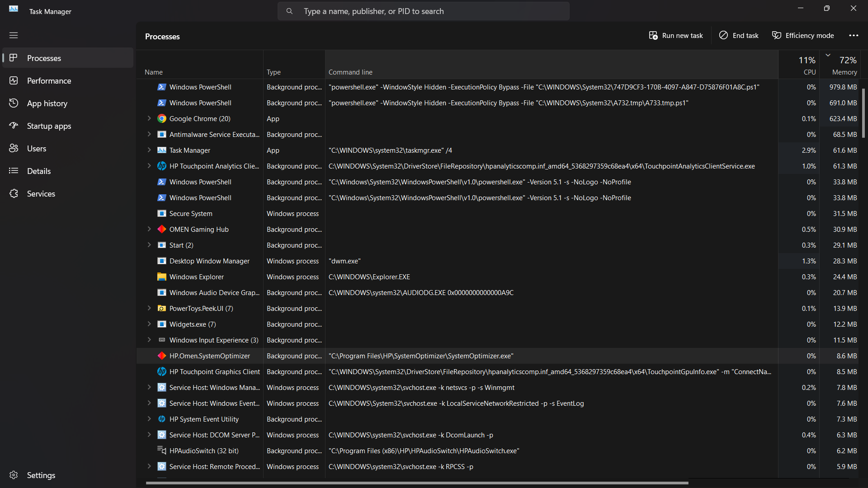Switch to the App history page
868x488 pixels.
click(x=68, y=103)
